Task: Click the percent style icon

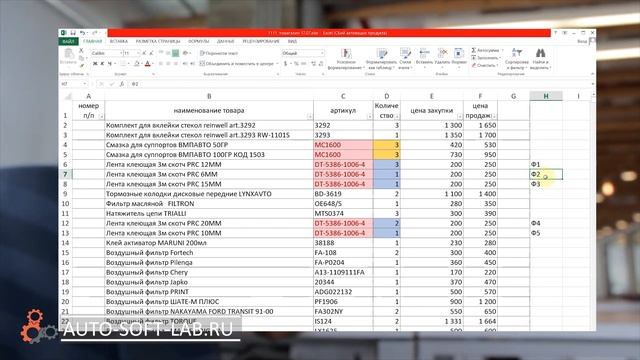Action: 296,64
